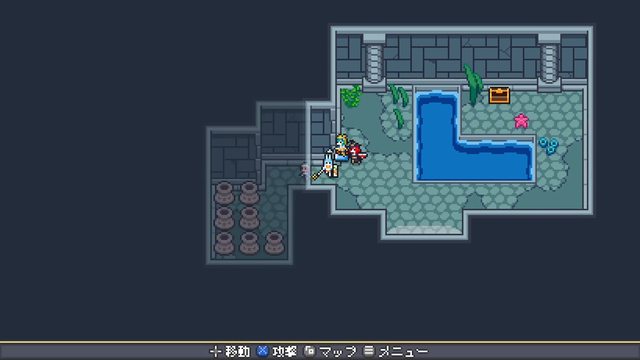Click the leafy green bush
This screenshot has width=640, height=360.
[351, 96]
